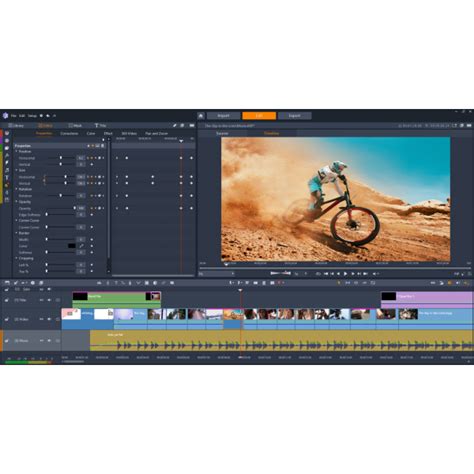The width and height of the screenshot is (474, 474).
Task: Click the loop playback icon under preview
Action: [318, 274]
